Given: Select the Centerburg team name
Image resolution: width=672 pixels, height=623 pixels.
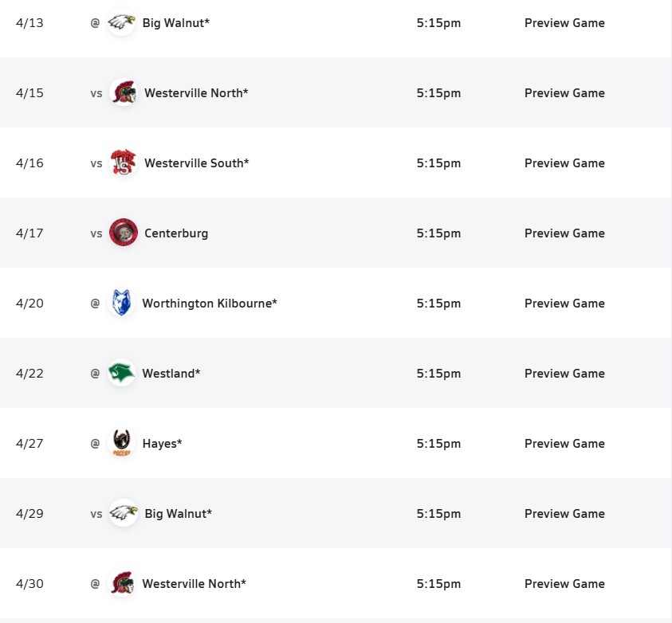Looking at the screenshot, I should point(176,233).
